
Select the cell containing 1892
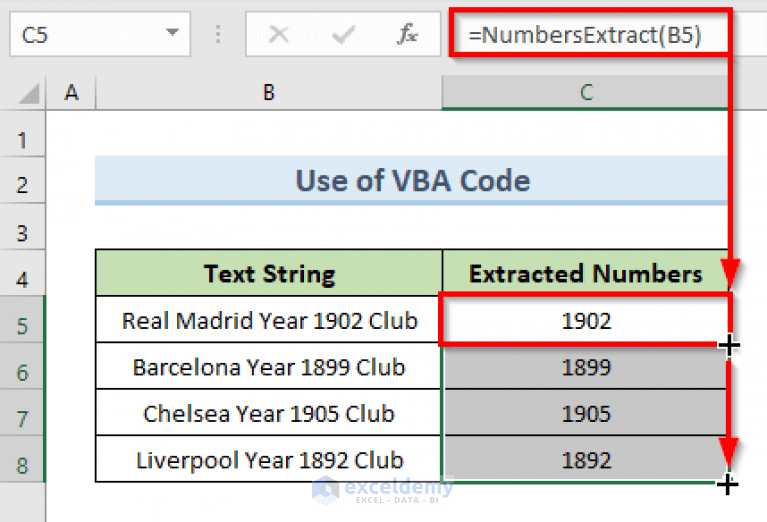(x=586, y=459)
